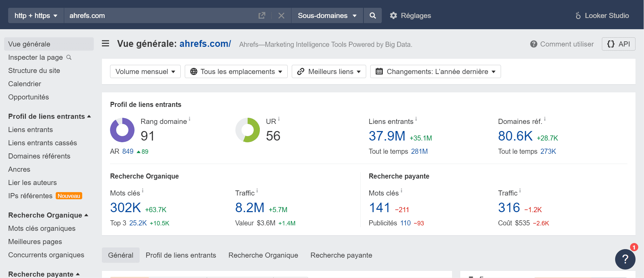Open Réglages gear settings
Screen dimensions: 644x278
pos(410,16)
